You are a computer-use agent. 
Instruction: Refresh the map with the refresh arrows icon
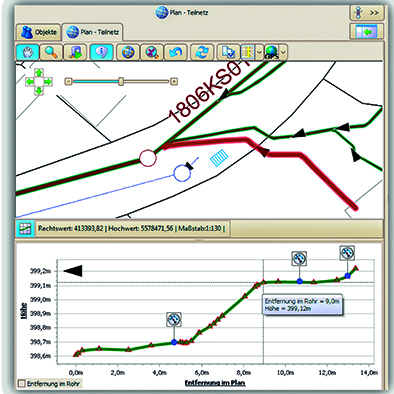pos(201,52)
